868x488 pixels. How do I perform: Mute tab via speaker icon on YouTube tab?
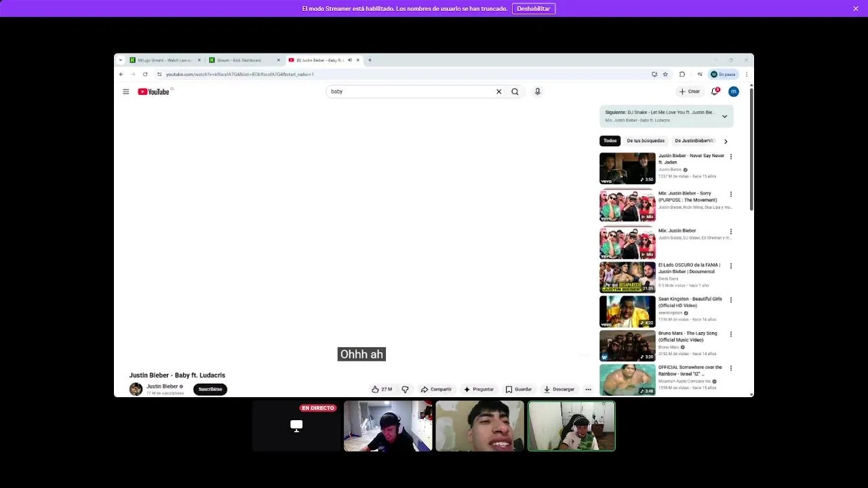click(x=350, y=60)
